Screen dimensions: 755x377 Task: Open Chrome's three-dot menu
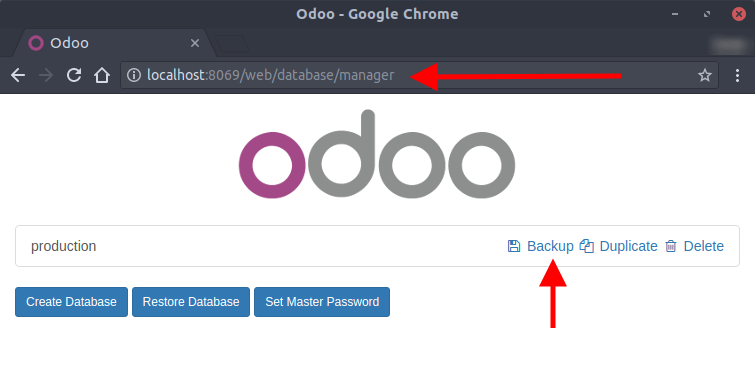tap(737, 75)
